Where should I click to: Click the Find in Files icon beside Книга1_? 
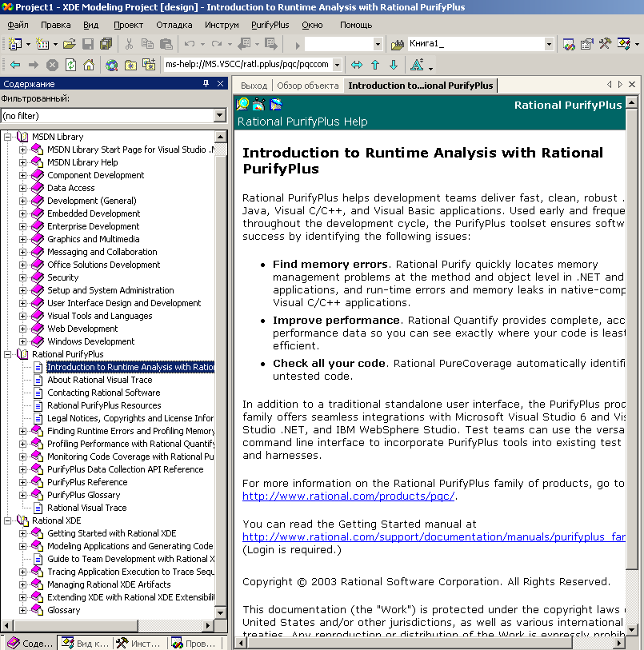point(398,44)
